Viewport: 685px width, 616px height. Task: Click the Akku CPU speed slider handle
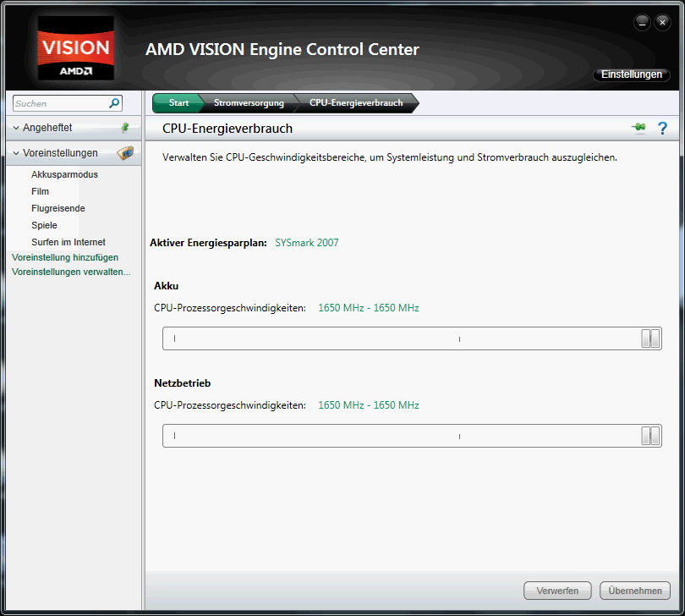tap(650, 338)
